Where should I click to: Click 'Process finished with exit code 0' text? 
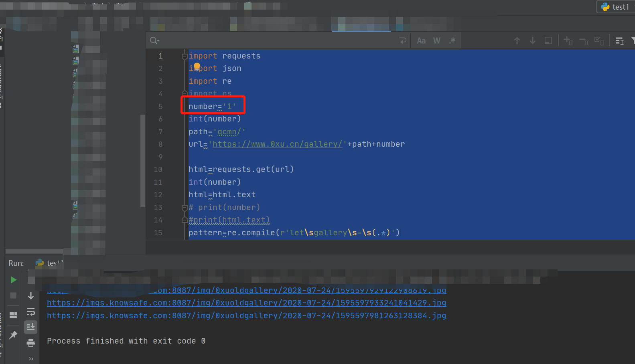click(x=126, y=341)
